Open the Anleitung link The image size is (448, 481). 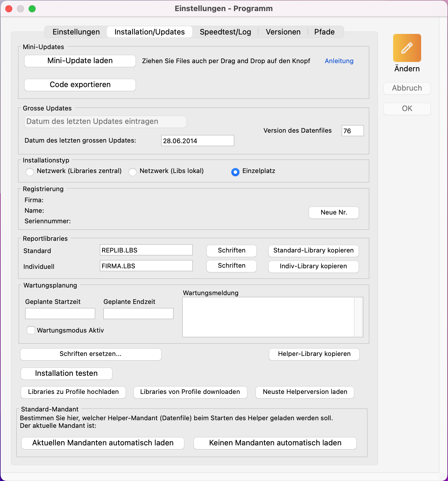point(339,61)
